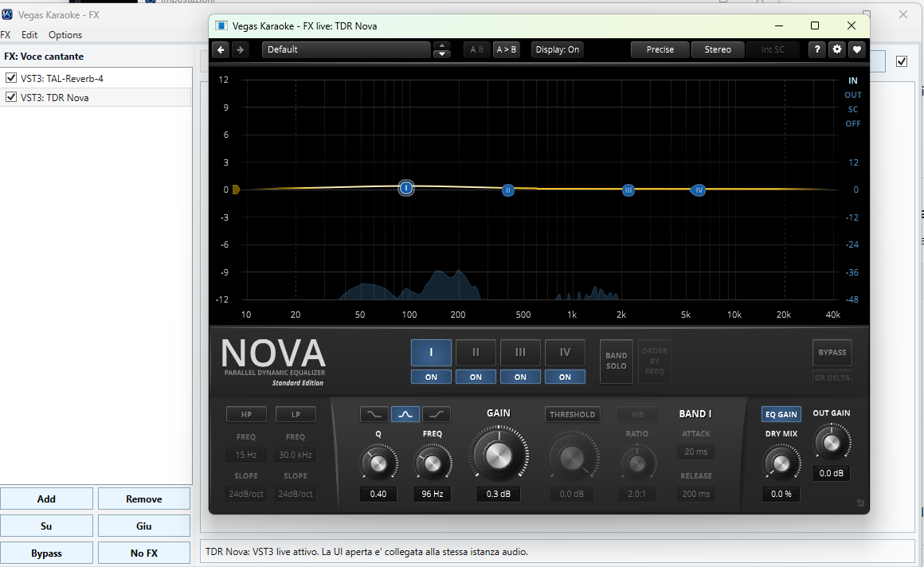Click the yellow output level marker at 0 dB
Screen dimensions: 924x567
click(x=236, y=190)
